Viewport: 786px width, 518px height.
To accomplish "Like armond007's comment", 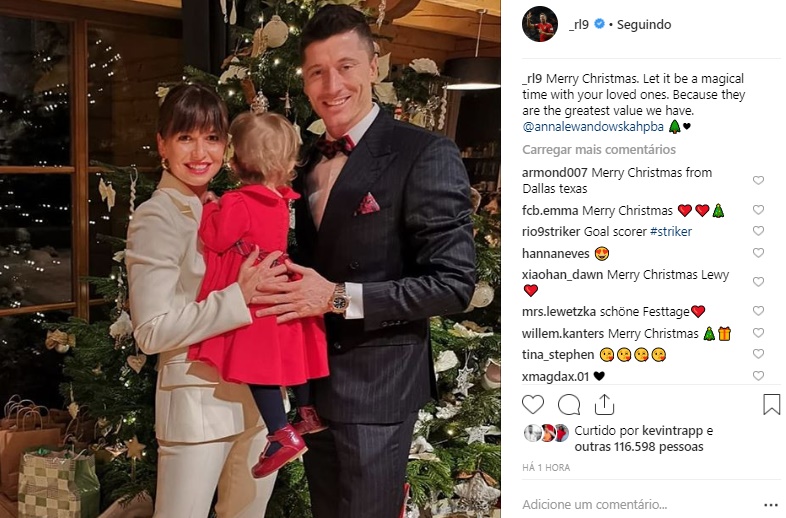I will point(758,180).
